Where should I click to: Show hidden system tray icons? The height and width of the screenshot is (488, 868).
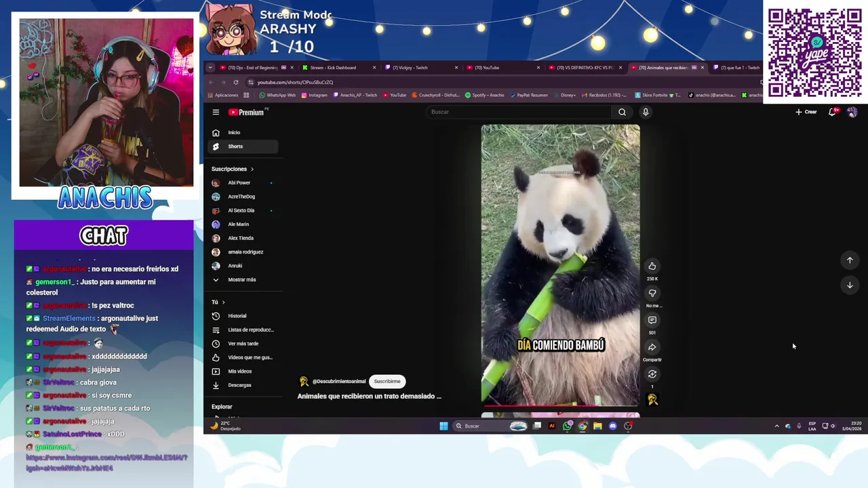tap(776, 426)
